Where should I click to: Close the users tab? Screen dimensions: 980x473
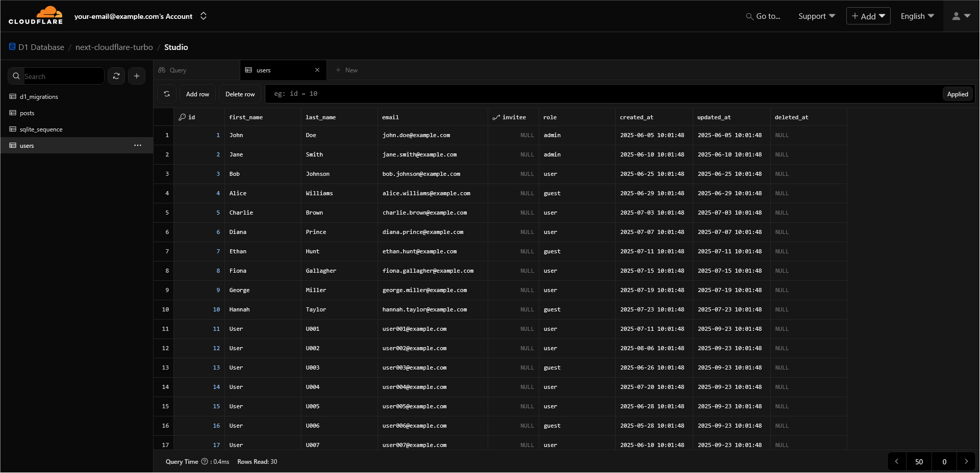point(317,70)
